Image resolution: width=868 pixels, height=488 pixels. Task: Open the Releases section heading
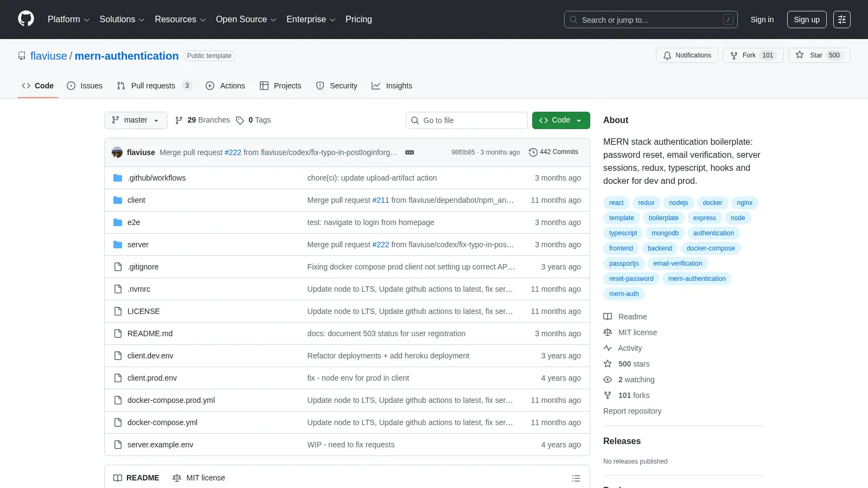[x=622, y=441]
